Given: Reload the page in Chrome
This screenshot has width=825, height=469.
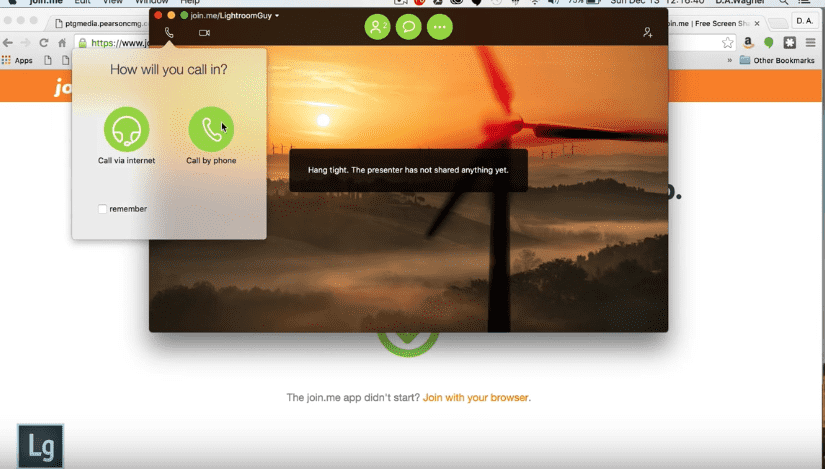Looking at the screenshot, I should pos(44,43).
